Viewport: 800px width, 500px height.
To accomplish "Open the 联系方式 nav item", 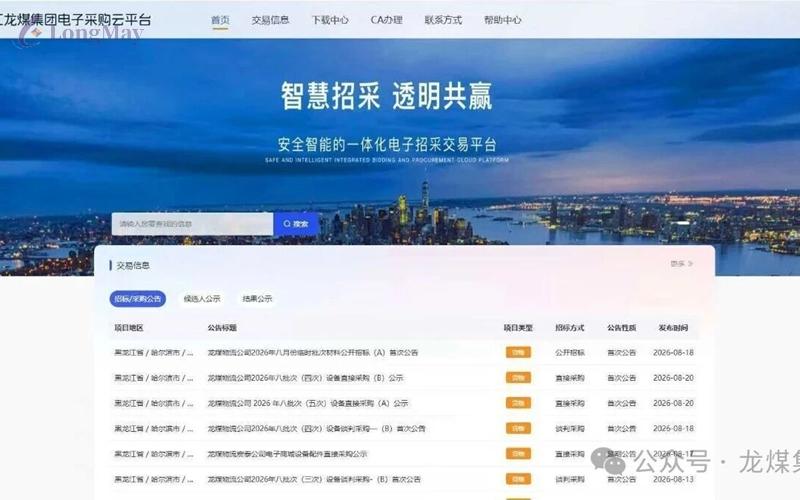I will [x=443, y=20].
